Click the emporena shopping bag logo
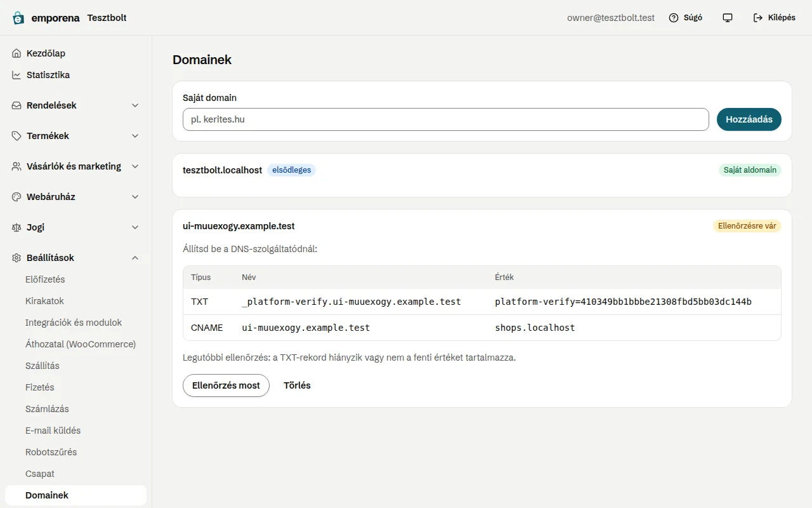The width and height of the screenshot is (812, 508). tap(18, 18)
